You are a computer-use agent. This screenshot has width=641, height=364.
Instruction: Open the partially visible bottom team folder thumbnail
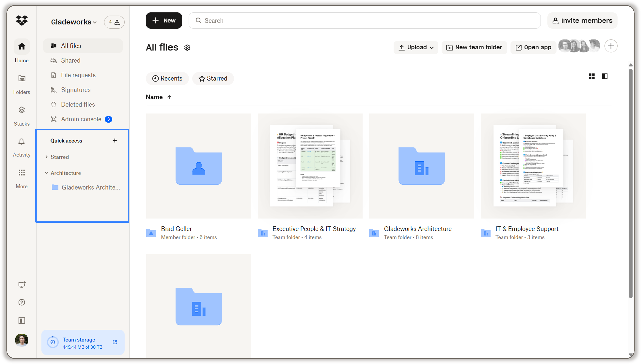(x=199, y=306)
